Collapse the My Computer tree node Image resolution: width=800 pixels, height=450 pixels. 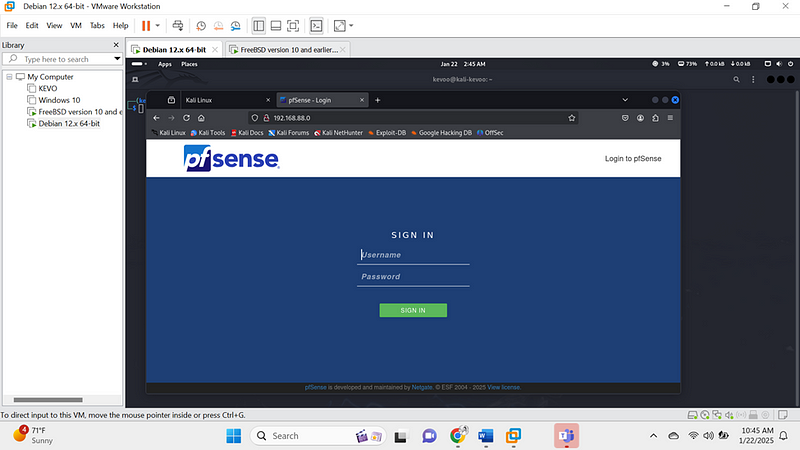[9, 77]
